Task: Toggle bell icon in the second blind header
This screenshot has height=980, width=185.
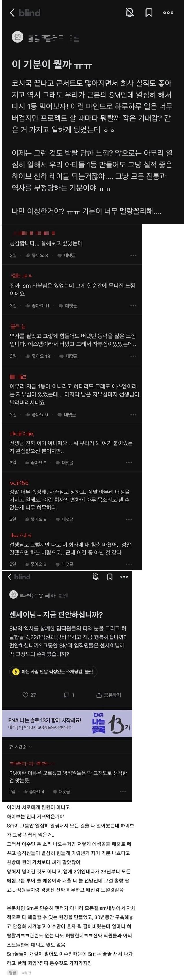Action: click(x=96, y=577)
